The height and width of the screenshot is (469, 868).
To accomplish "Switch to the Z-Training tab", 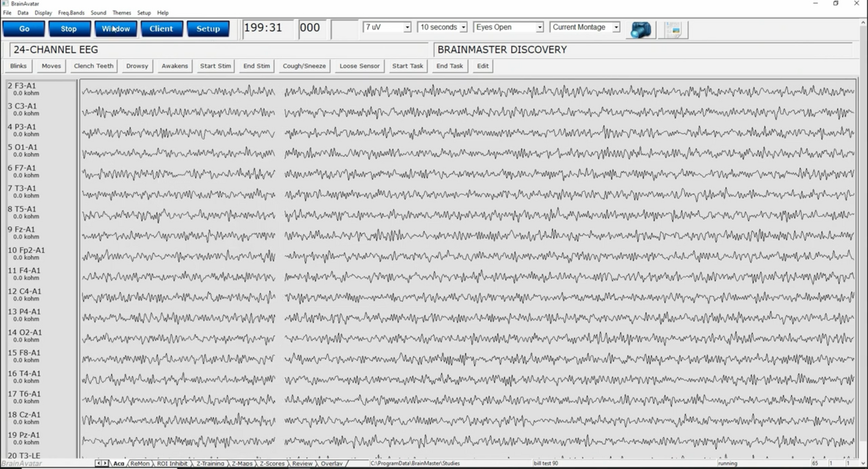I will point(210,464).
